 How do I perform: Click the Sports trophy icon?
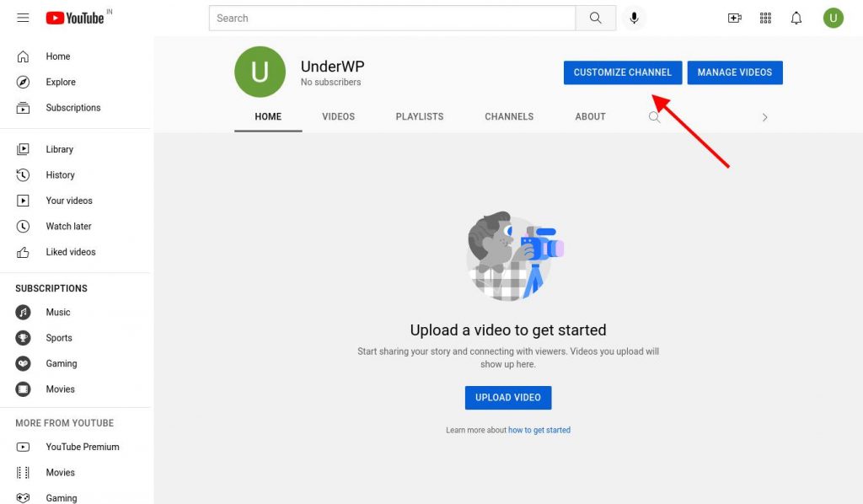(x=23, y=338)
